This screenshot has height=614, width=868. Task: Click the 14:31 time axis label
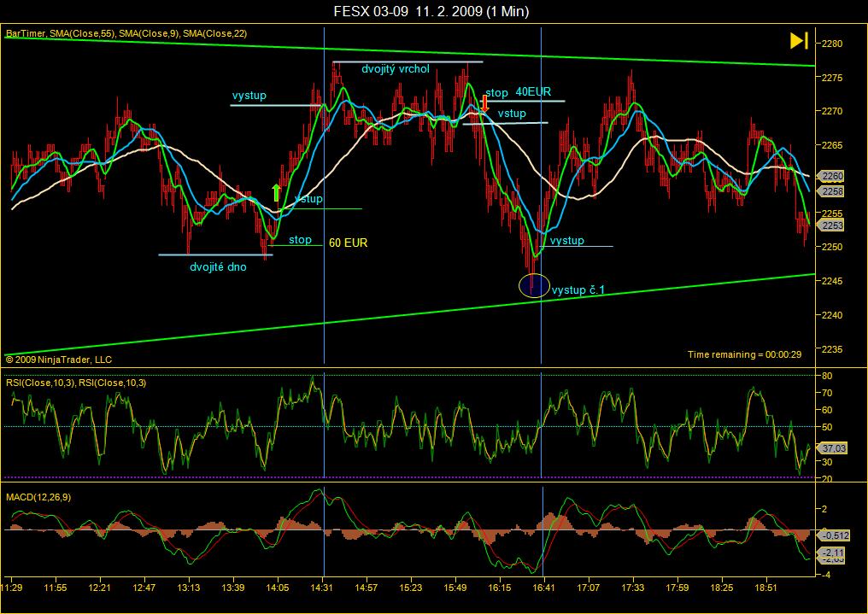pyautogui.click(x=321, y=588)
